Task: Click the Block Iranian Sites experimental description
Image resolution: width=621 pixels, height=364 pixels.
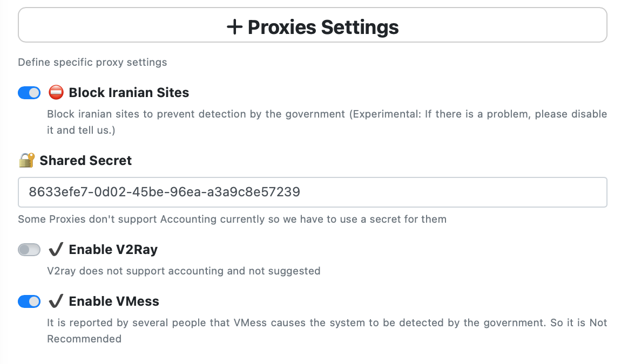Action: [327, 122]
